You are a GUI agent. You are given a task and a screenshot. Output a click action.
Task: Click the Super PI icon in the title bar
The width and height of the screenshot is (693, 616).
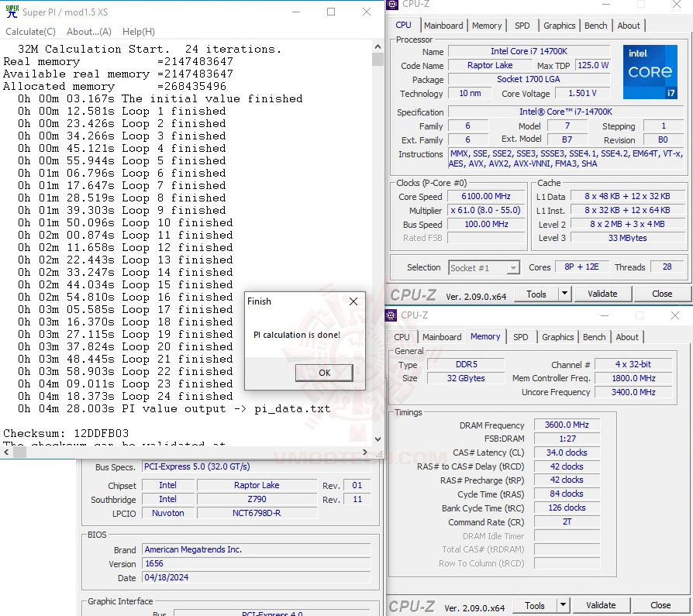12,12
